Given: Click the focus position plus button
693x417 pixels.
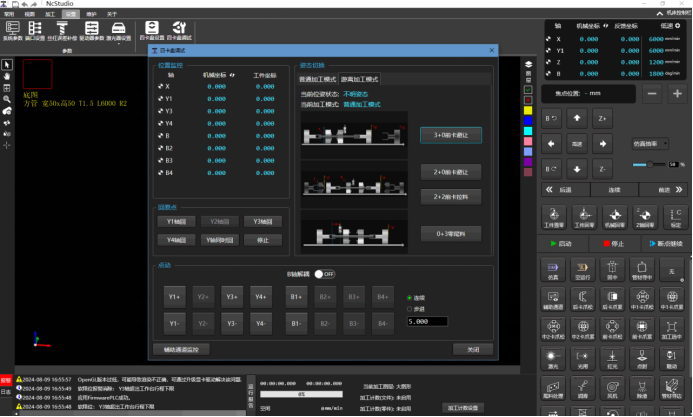Looking at the screenshot, I should point(677,94).
